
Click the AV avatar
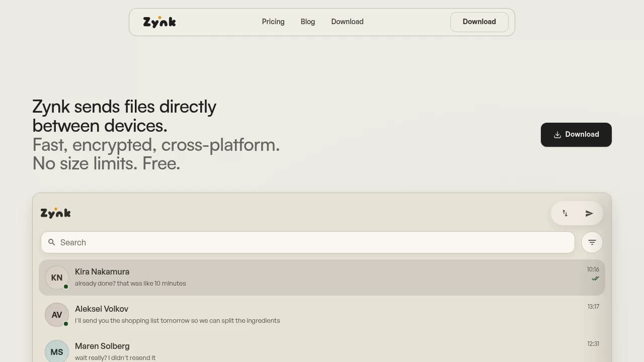(x=57, y=315)
